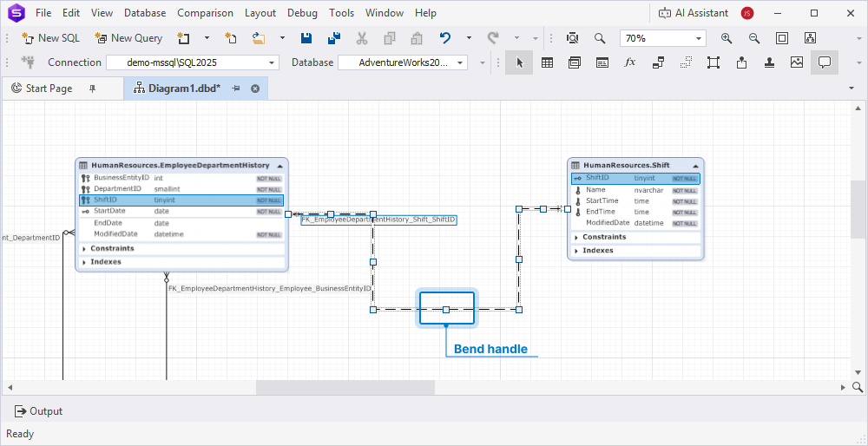Screen dimensions: 868x446
Task: Click the AI Assistant button
Action: [693, 13]
